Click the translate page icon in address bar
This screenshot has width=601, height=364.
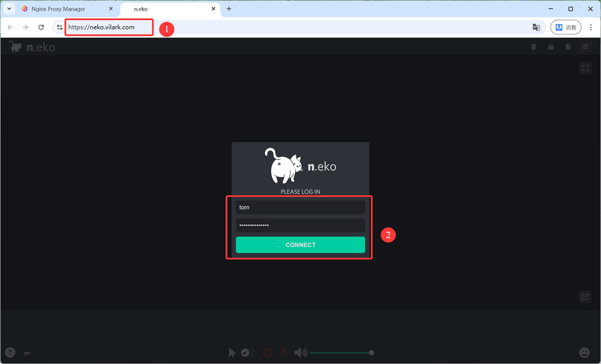[x=536, y=27]
